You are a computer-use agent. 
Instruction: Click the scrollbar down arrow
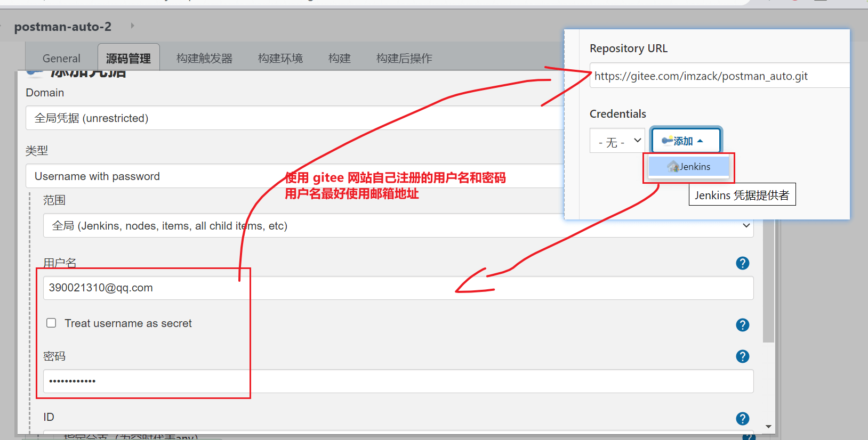768,427
